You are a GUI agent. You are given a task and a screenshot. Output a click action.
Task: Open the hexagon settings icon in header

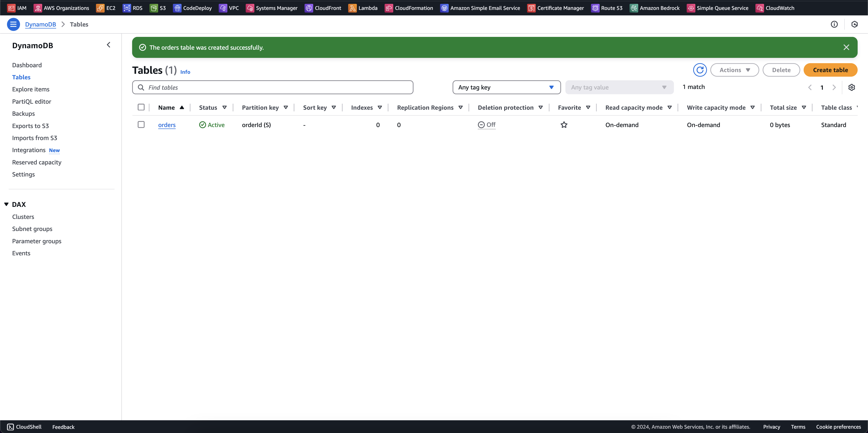[x=854, y=24]
